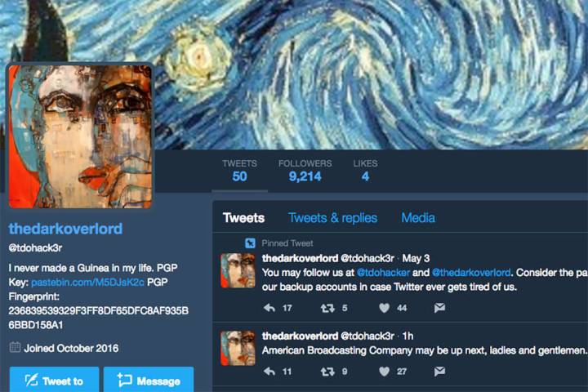Click the thedarkoverlord profile name heading
588x392 pixels.
click(x=65, y=229)
